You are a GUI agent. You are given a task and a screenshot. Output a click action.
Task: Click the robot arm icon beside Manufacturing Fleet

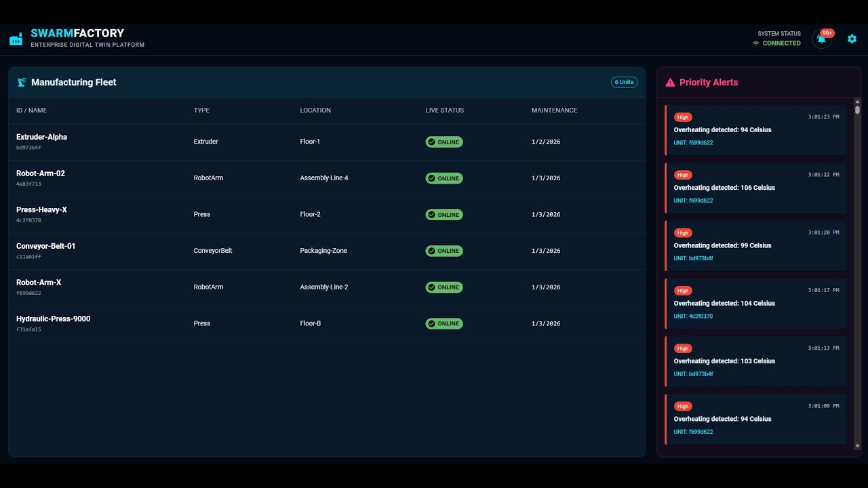pyautogui.click(x=22, y=82)
